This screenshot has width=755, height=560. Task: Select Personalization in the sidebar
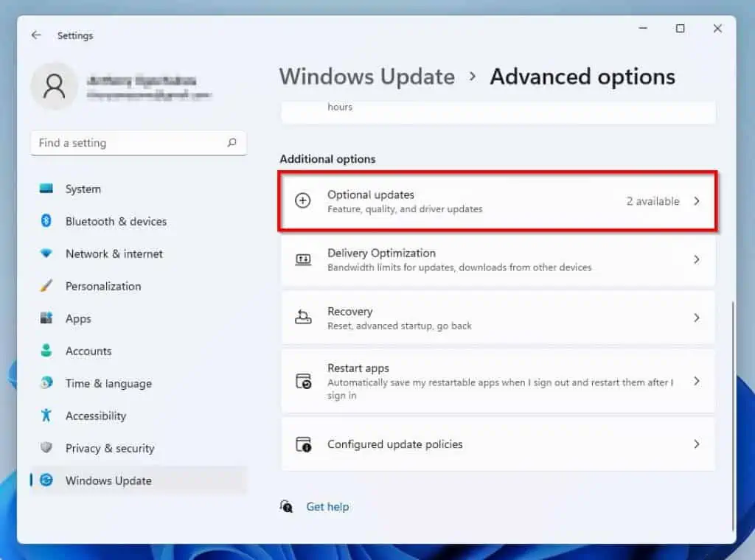click(139, 286)
